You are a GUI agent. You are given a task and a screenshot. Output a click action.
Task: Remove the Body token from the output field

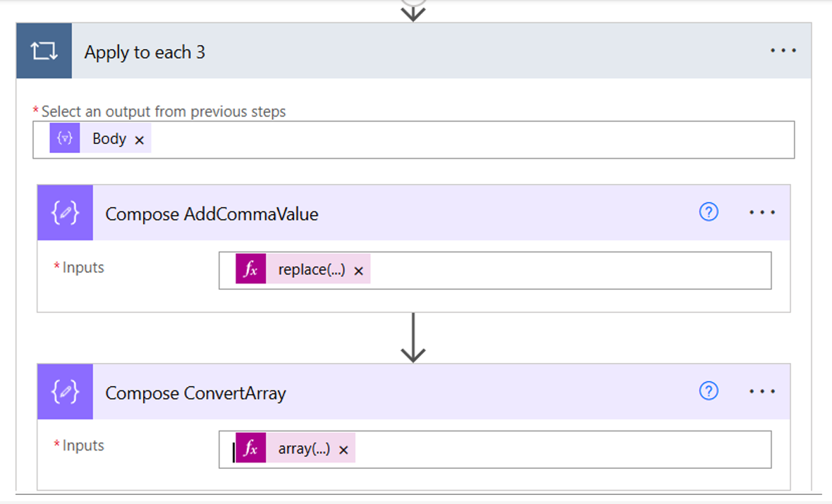[x=140, y=138]
